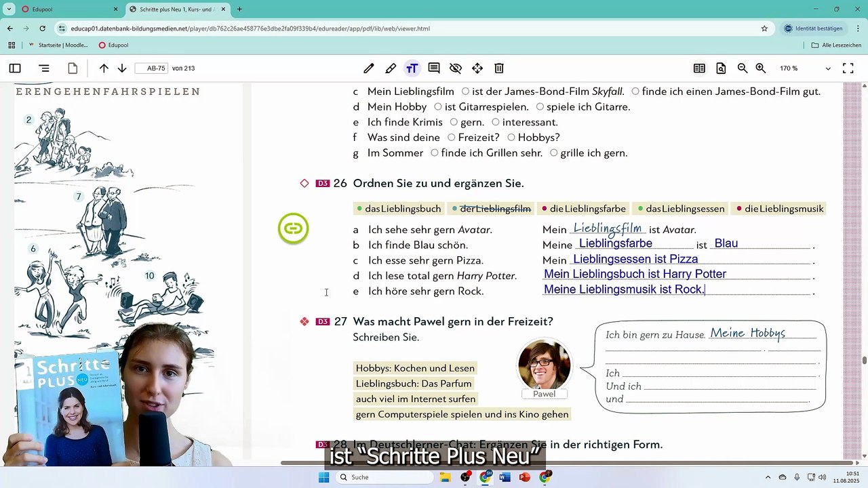This screenshot has width=868, height=488.
Task: Zoom out with minus magnifier
Action: 743,68
